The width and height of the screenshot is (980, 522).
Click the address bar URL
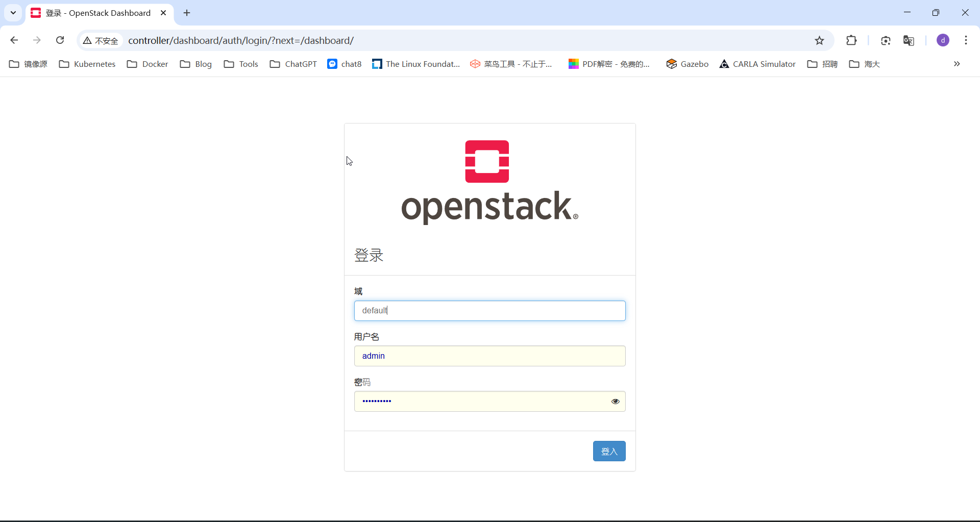pos(241,40)
